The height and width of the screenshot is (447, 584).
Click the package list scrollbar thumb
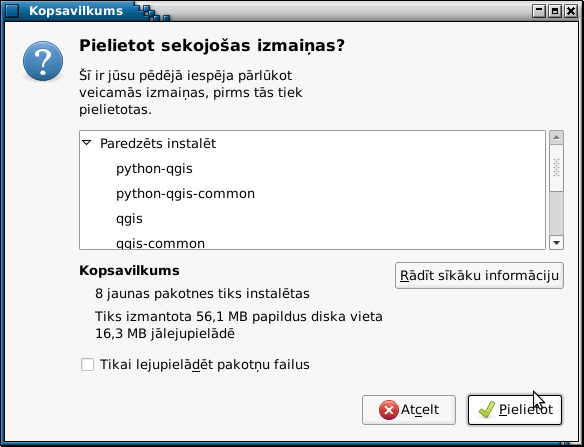coord(556,168)
